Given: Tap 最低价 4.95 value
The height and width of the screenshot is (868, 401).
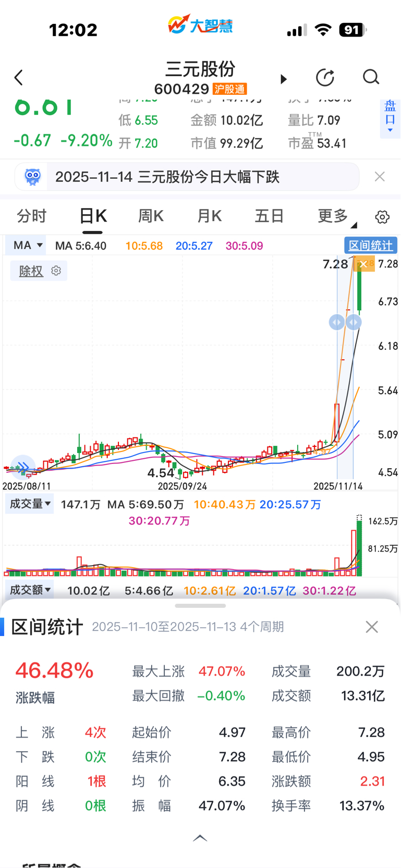Looking at the screenshot, I should click(x=371, y=757).
